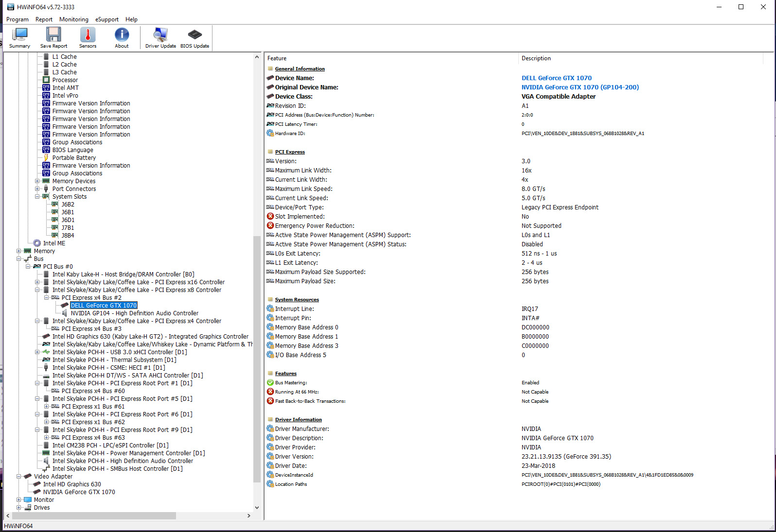
Task: Expand the Memory tree node
Action: coord(19,251)
